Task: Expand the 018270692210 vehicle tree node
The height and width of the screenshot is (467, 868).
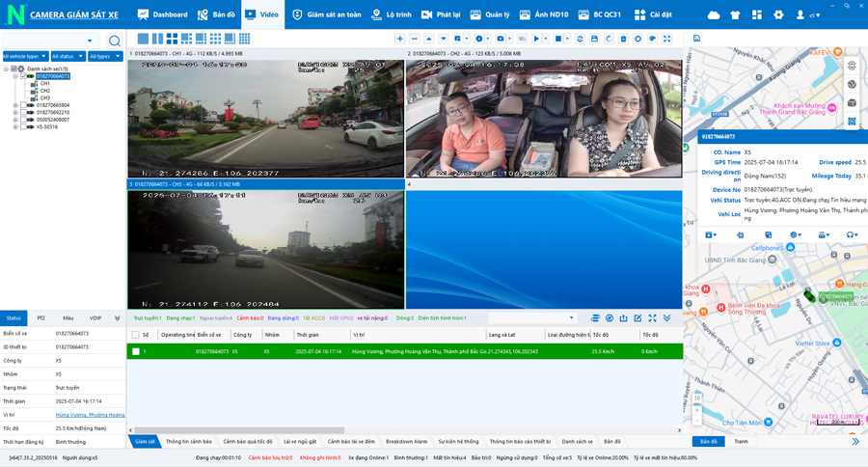Action: [x=15, y=113]
